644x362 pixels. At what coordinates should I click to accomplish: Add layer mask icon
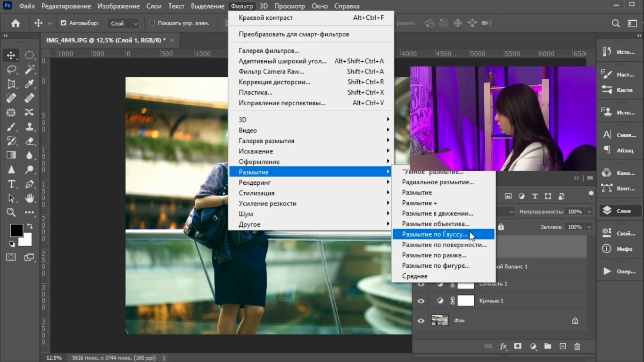click(518, 346)
